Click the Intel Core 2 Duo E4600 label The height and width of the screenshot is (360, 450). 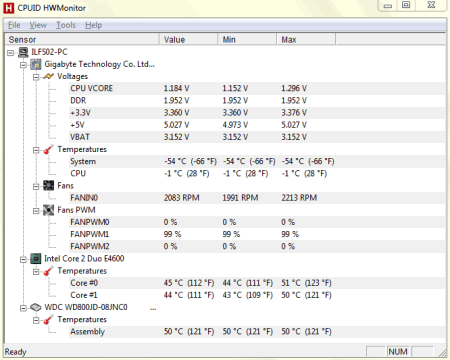point(84,259)
